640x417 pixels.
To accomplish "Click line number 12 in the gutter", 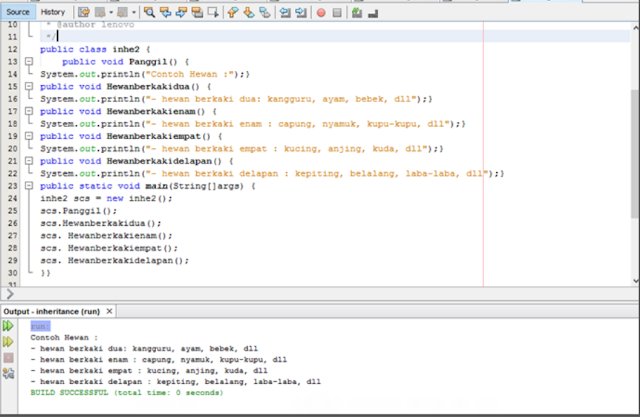I will pos(13,49).
